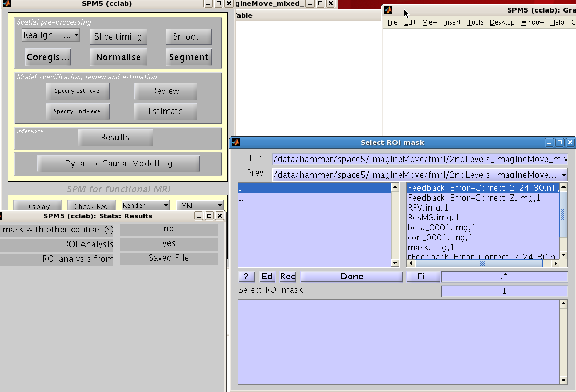Click the Slice timing button
Image resolution: width=576 pixels, height=392 pixels.
118,36
